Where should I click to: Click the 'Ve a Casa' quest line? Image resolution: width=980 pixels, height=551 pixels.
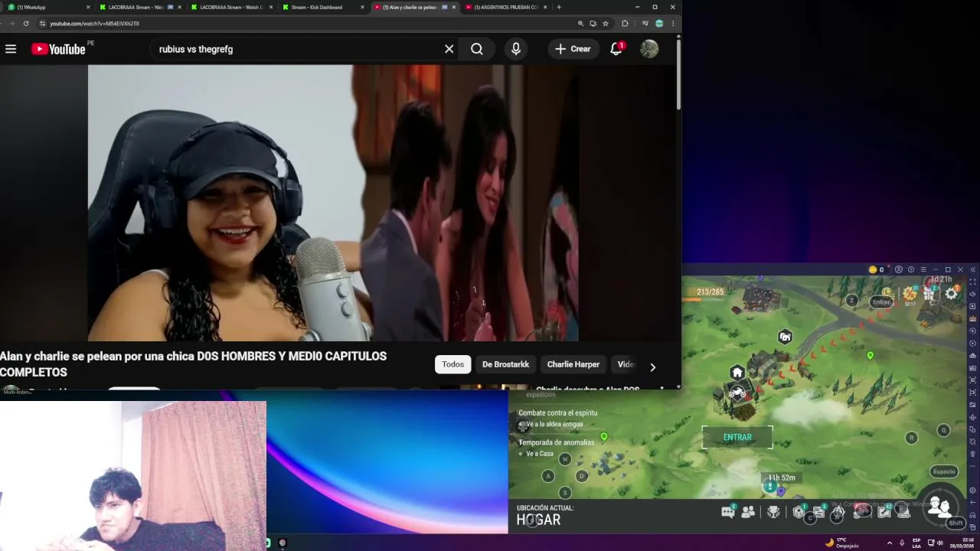click(x=539, y=454)
